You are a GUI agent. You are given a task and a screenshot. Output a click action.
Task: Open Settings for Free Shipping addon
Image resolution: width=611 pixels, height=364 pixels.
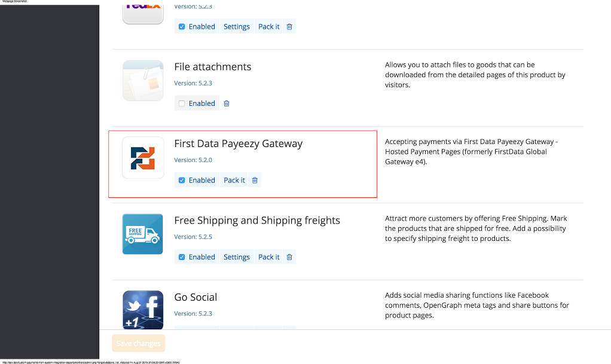[x=236, y=256]
